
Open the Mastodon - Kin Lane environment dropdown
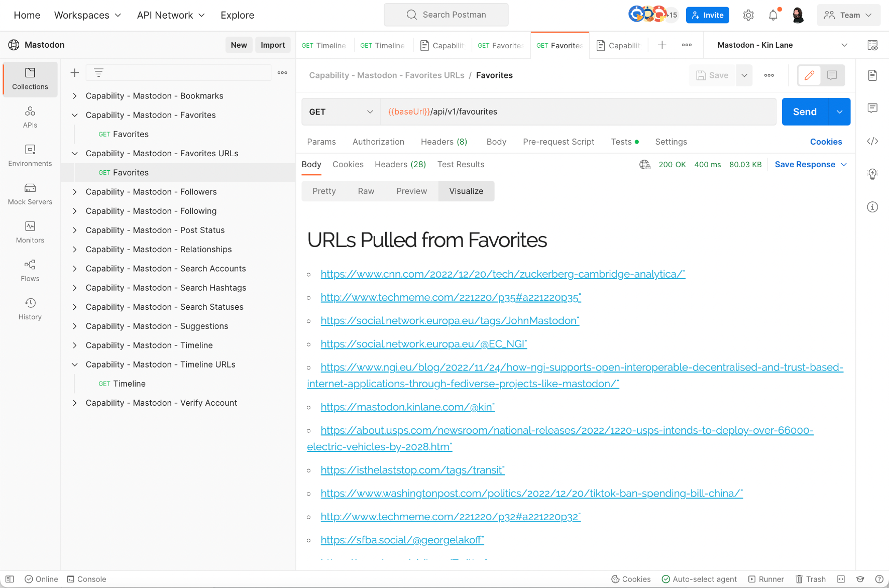(782, 45)
